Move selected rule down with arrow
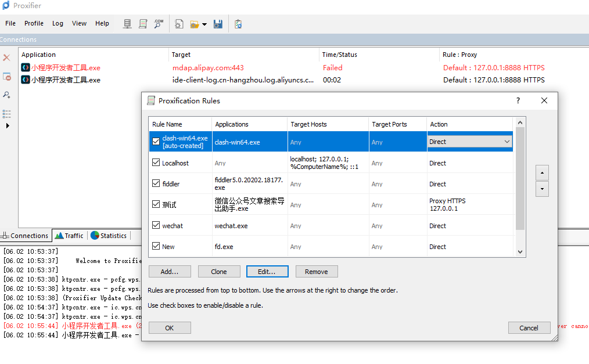Screen dimensions: 589x364 point(542,189)
